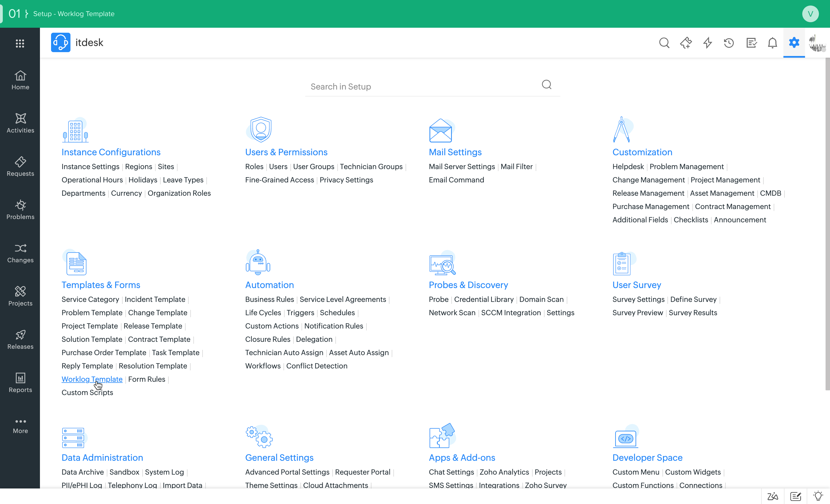The image size is (830, 504).
Task: Open the Developer Space heading
Action: pyautogui.click(x=647, y=457)
